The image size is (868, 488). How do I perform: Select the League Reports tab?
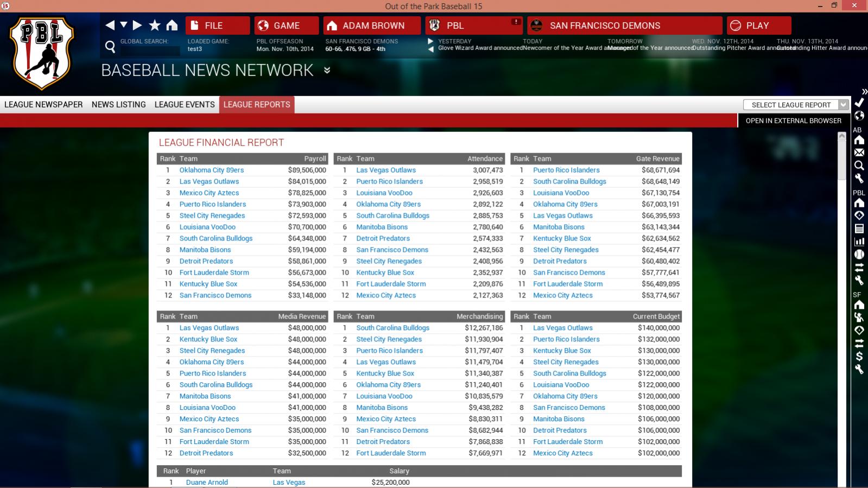[x=257, y=105]
